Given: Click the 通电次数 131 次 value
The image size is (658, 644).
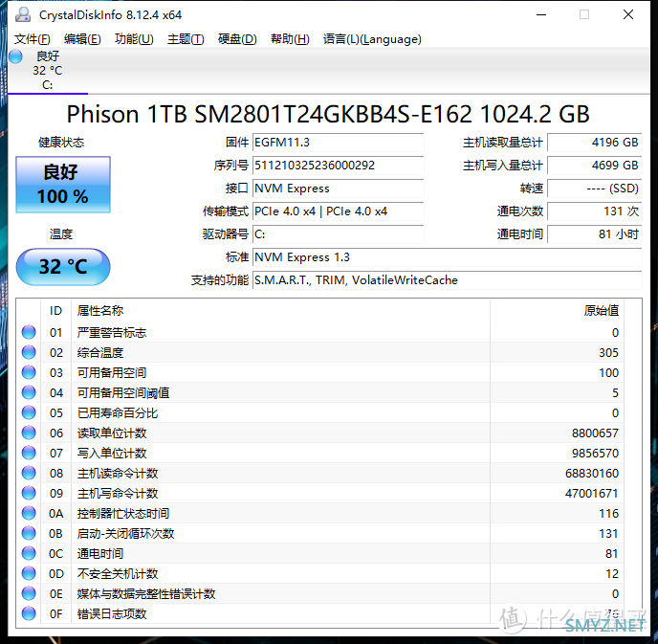Looking at the screenshot, I should point(595,211).
